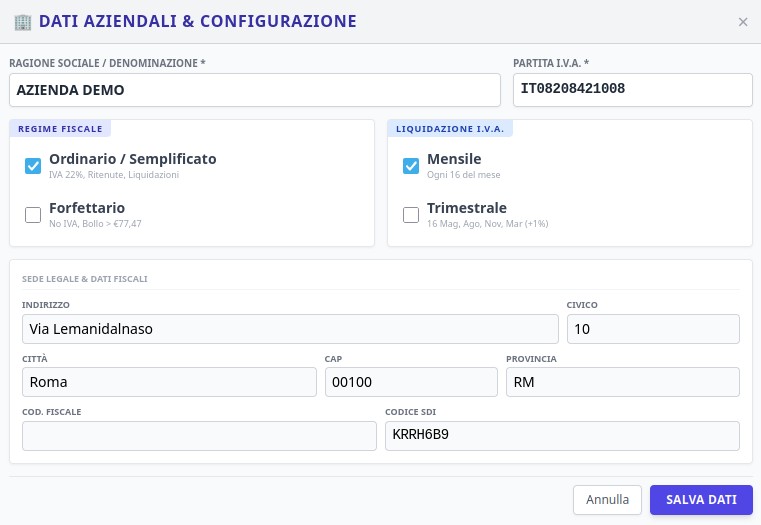Focus the Codice SDI field
Screen dimensions: 761x525
click(561, 435)
